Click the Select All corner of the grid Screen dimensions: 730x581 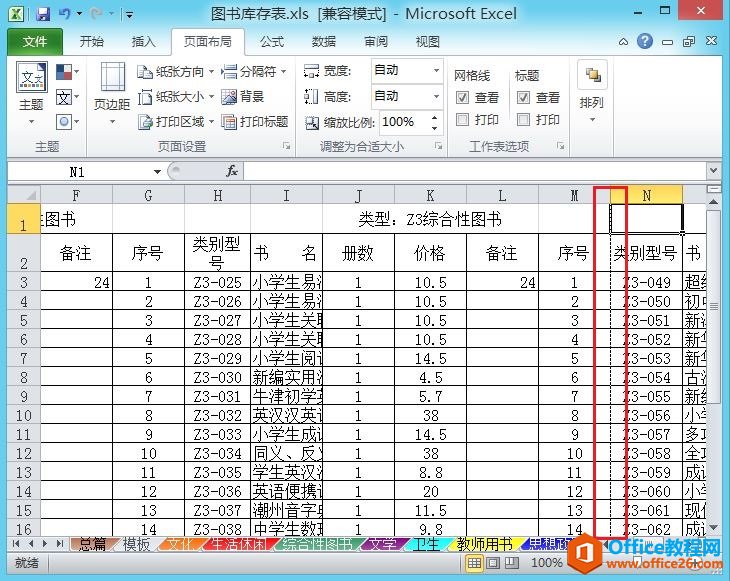pos(24,195)
